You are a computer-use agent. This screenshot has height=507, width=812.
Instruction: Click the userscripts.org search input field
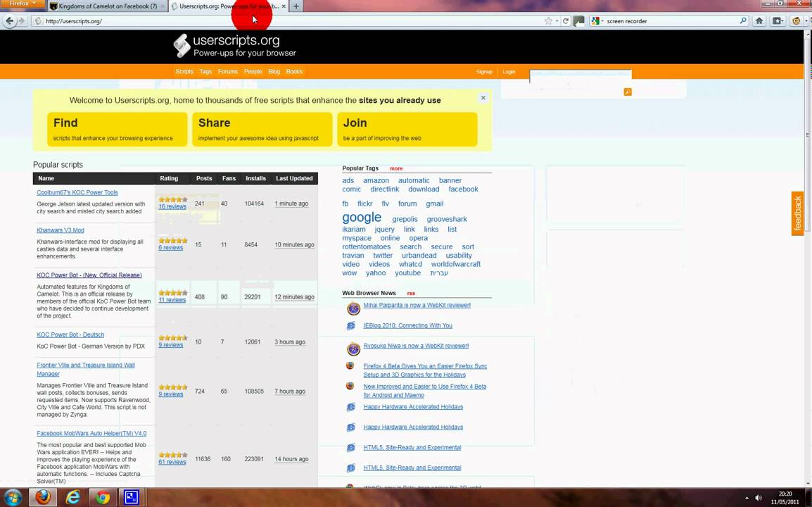(581, 76)
